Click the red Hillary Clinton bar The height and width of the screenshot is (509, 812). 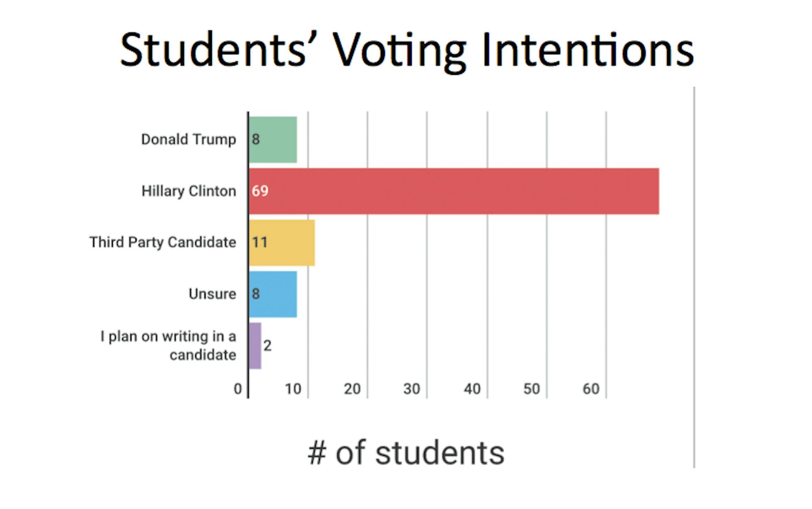coord(454,191)
